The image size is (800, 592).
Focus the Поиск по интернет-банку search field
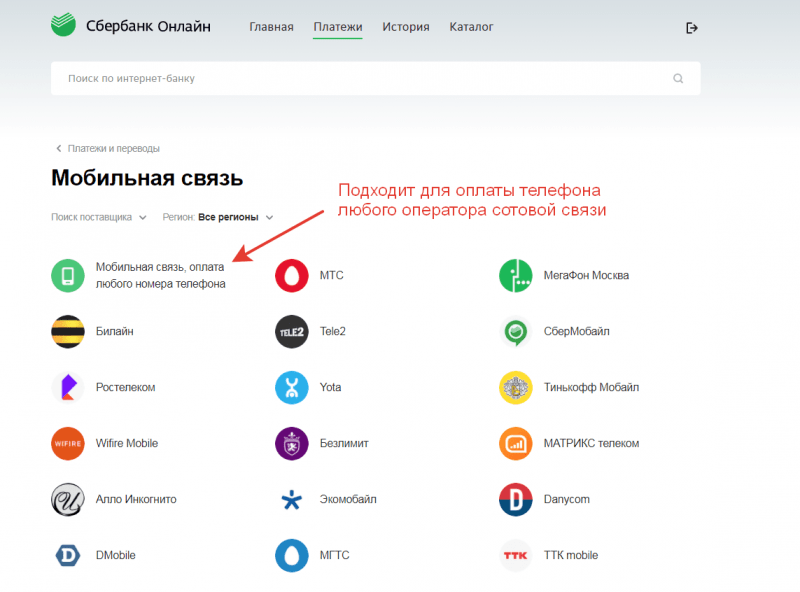(376, 79)
